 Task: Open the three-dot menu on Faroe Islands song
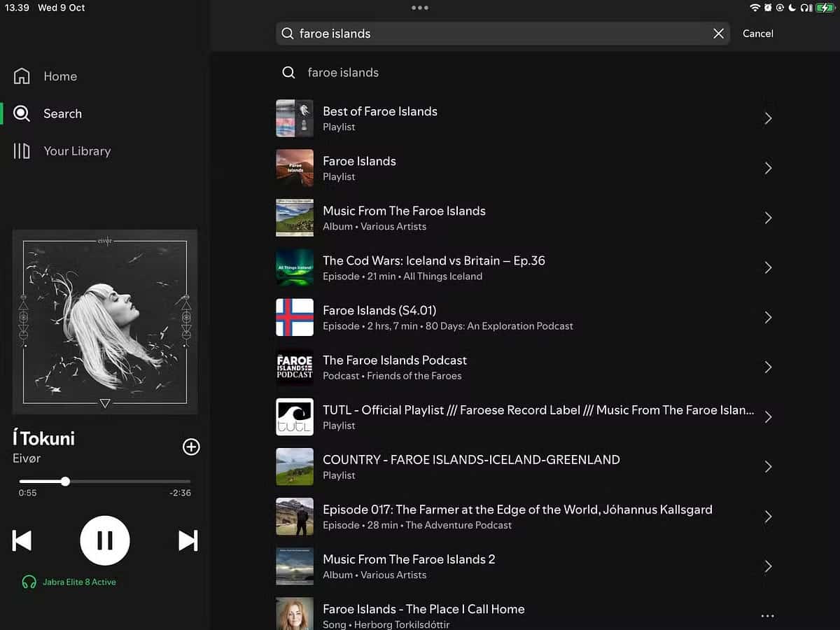(x=767, y=615)
